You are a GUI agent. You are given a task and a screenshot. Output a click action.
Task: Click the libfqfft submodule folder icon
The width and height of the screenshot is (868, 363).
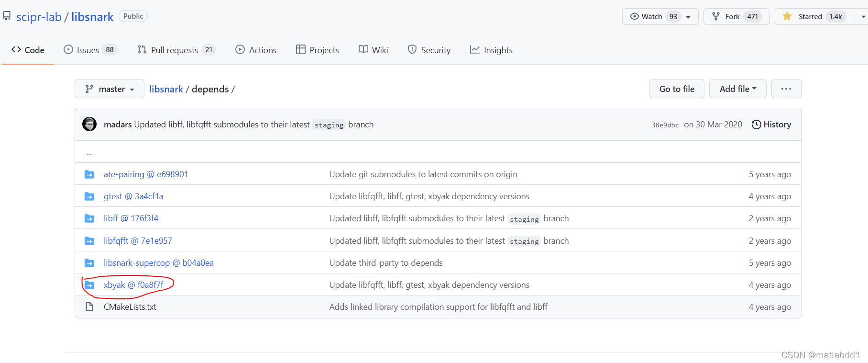[x=89, y=241]
